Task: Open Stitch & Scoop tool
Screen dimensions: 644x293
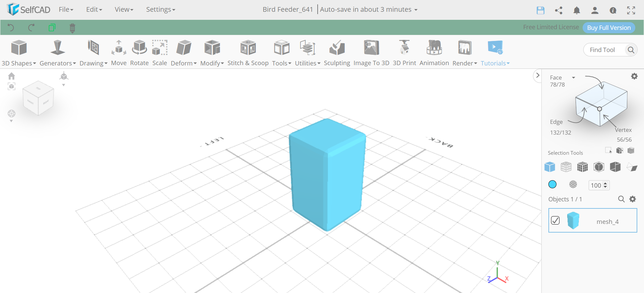Action: coord(248,53)
